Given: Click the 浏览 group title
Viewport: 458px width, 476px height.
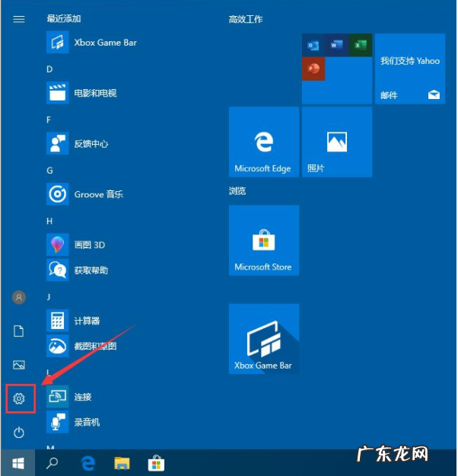Looking at the screenshot, I should tap(237, 191).
